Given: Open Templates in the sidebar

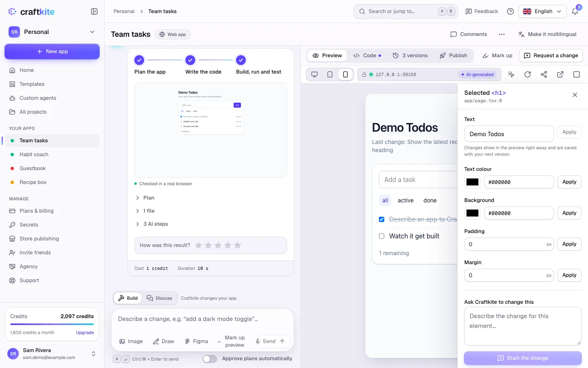Looking at the screenshot, I should (x=52, y=84).
